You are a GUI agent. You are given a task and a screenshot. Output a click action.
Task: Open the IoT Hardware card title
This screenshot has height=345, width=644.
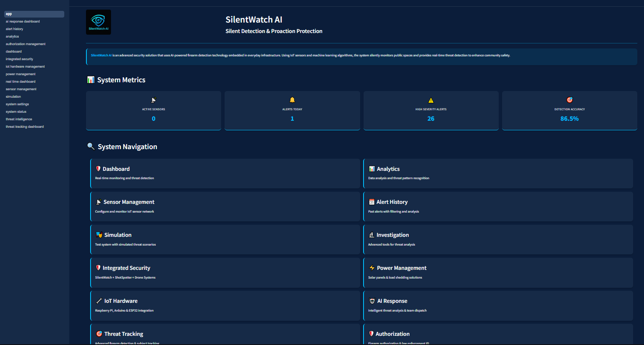pos(121,301)
